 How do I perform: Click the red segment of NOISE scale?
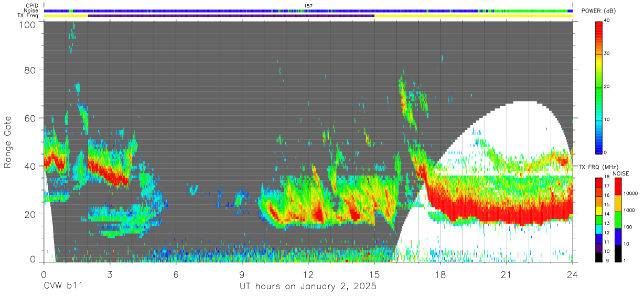pyautogui.click(x=618, y=186)
